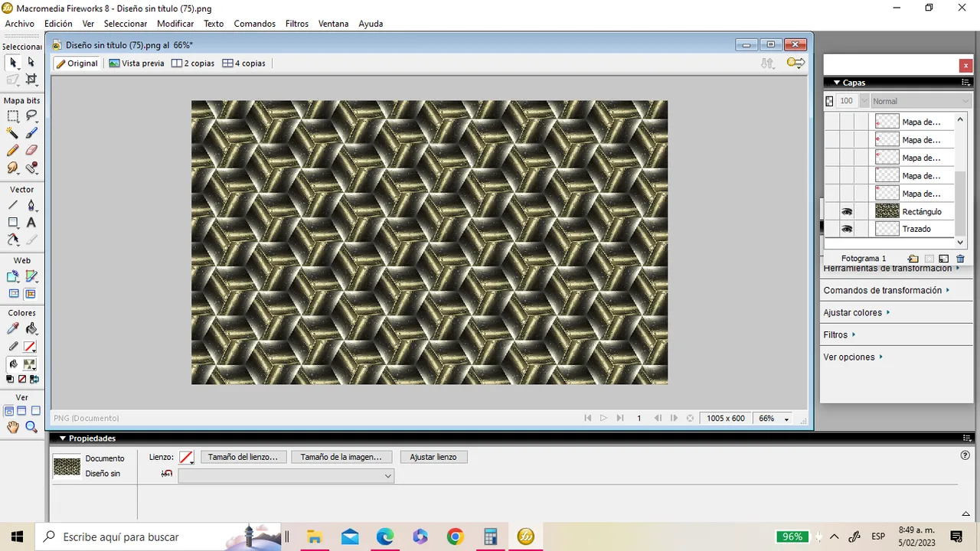Open the Archivo menu
Viewport: 980px width, 551px height.
(20, 24)
